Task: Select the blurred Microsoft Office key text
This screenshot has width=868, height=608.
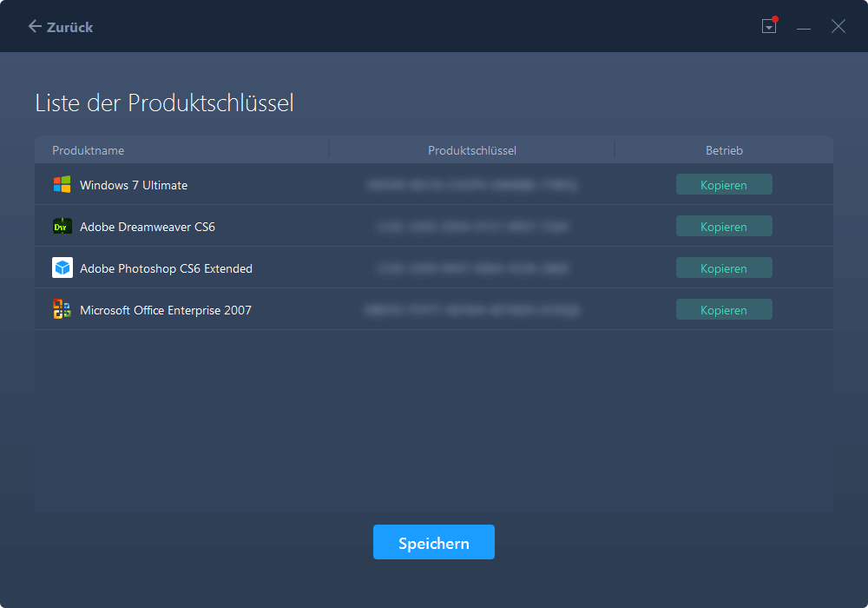Action: [x=472, y=310]
